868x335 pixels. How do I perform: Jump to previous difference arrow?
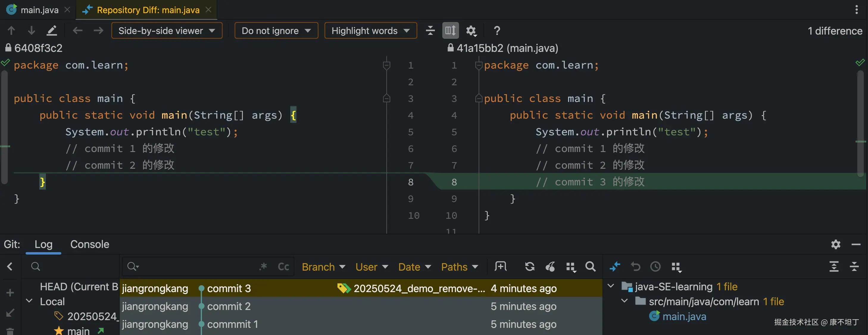tap(11, 31)
